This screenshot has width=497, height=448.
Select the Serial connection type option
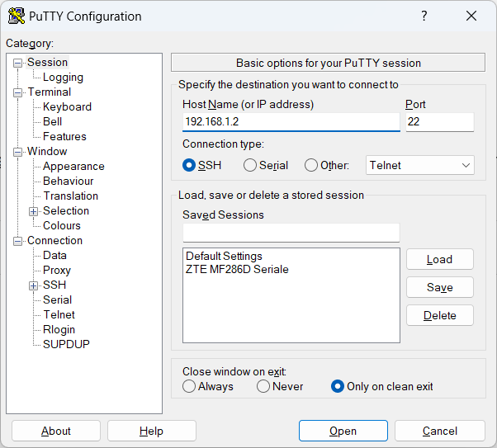[250, 165]
